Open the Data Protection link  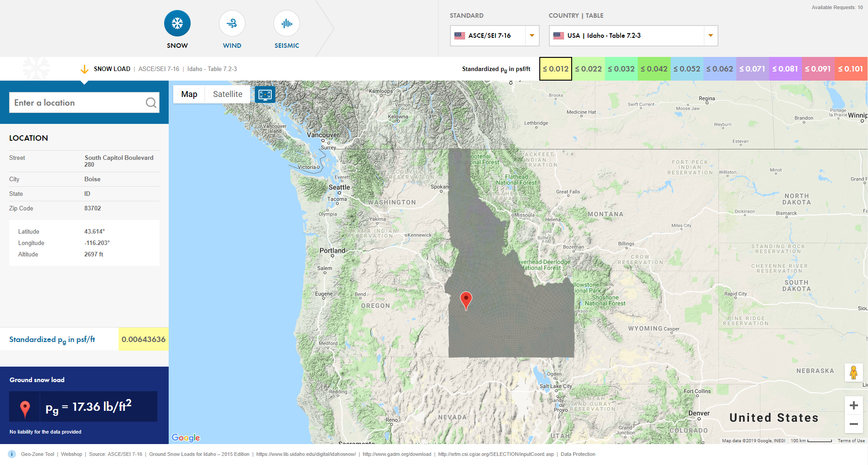[x=578, y=454]
